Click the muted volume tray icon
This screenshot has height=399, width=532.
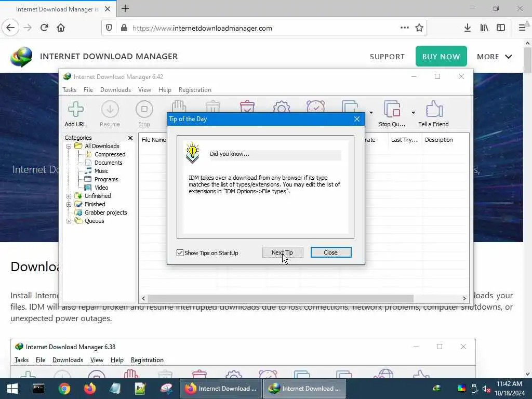click(486, 389)
